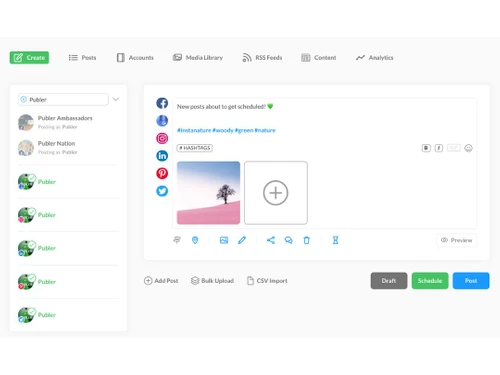Click the green Create button

coord(29,58)
